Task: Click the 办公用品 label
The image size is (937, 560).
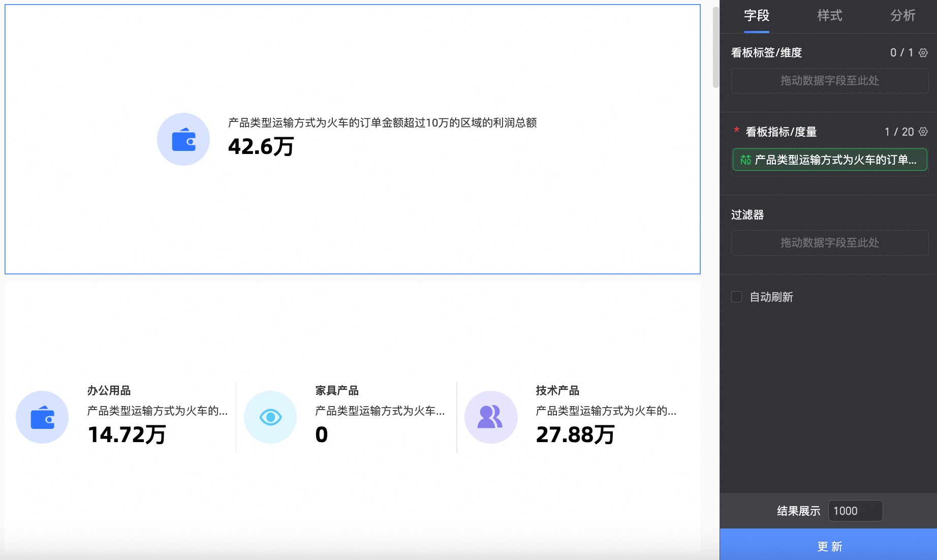Action: point(109,390)
